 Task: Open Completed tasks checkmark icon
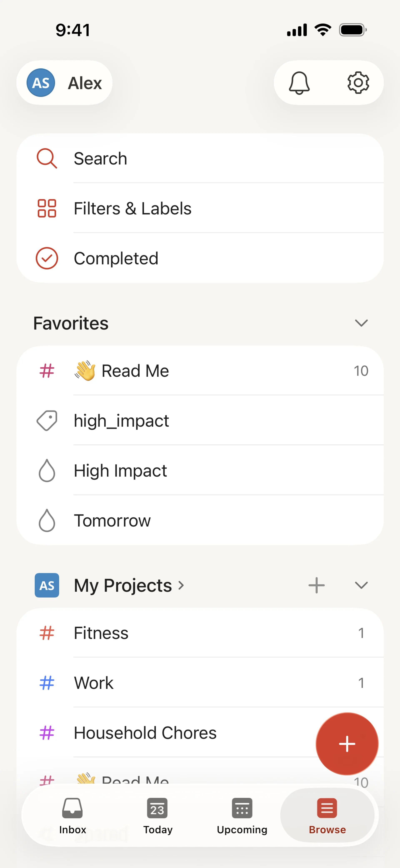[x=47, y=258]
